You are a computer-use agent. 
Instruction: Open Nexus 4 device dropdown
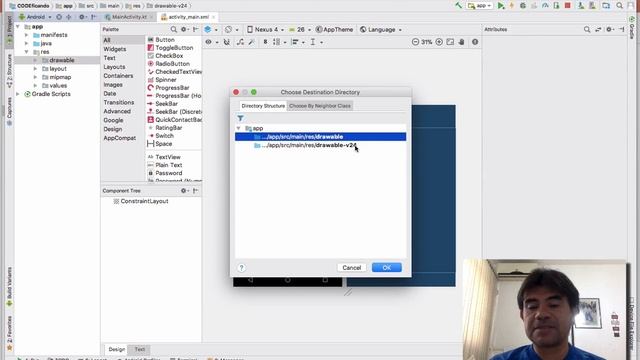coord(265,29)
